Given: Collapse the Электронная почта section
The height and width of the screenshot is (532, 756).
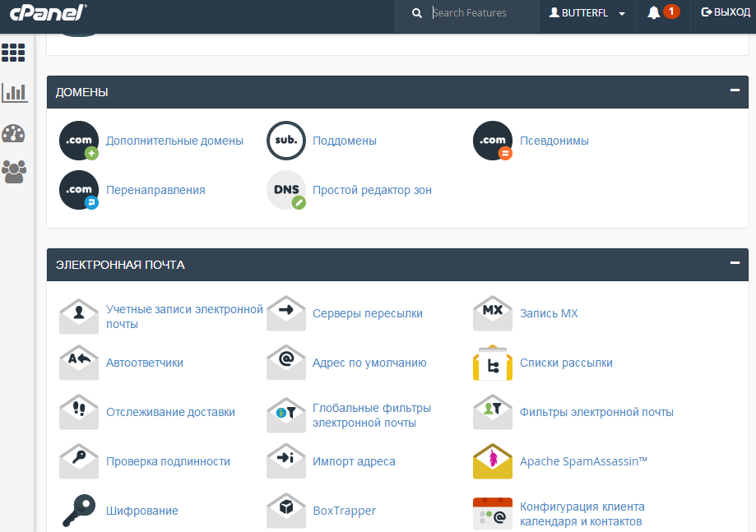Looking at the screenshot, I should tap(735, 263).
